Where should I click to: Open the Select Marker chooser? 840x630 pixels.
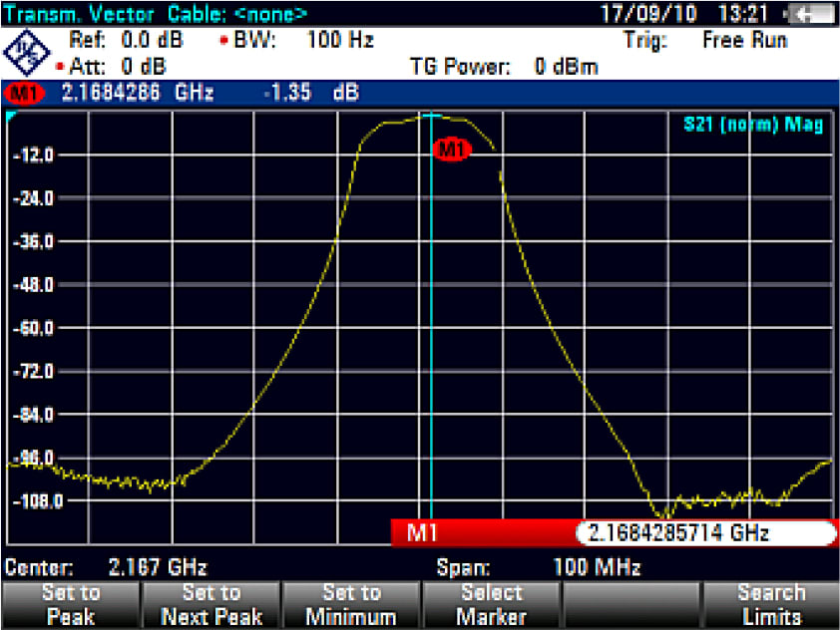pyautogui.click(x=492, y=601)
